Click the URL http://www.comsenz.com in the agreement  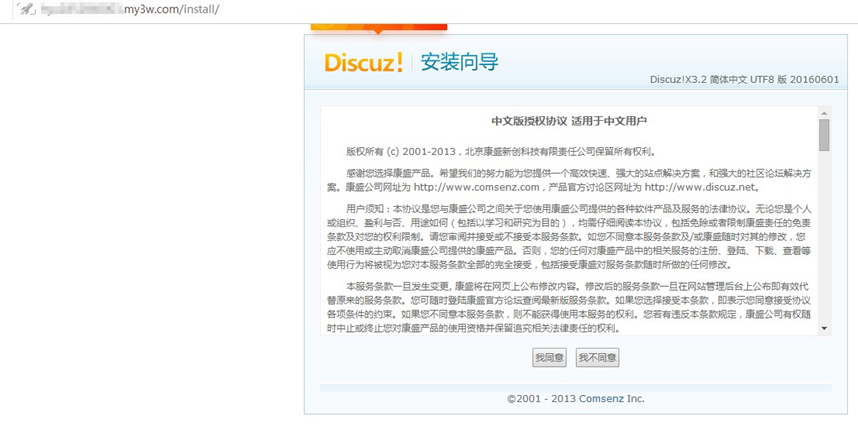coord(477,187)
